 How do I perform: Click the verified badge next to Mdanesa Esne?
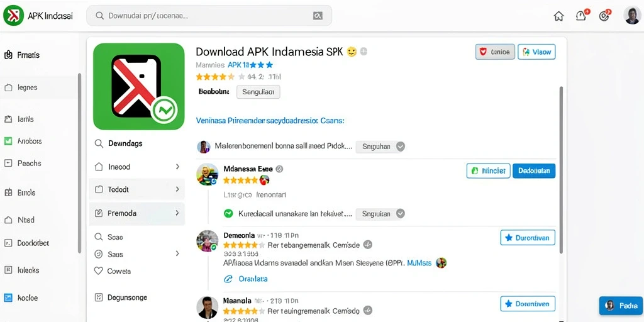point(279,169)
